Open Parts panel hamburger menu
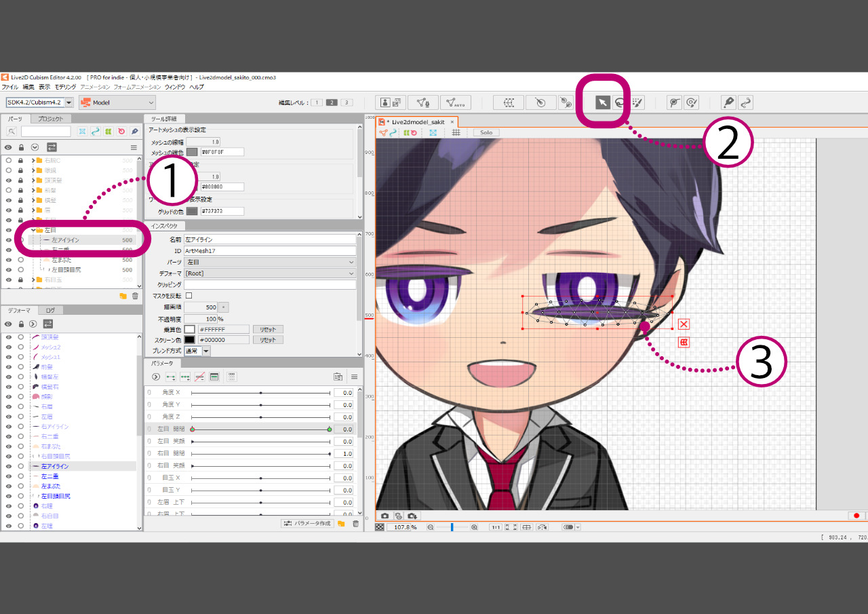The height and width of the screenshot is (614, 868). [134, 147]
